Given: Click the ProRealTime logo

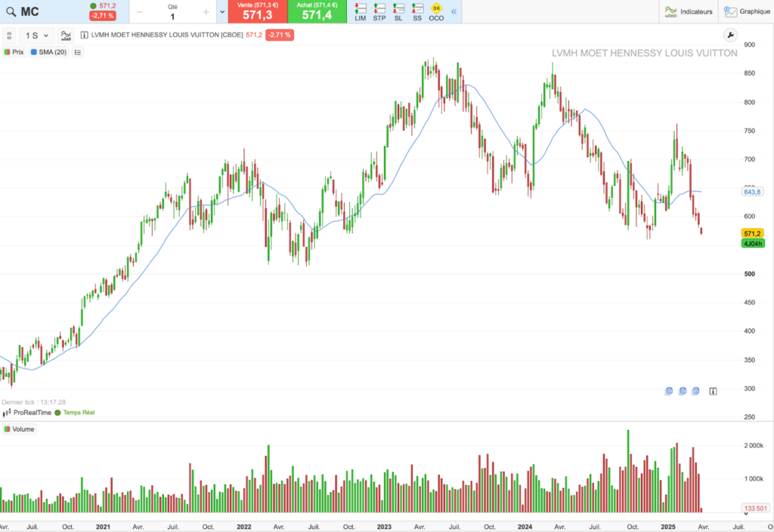Looking at the screenshot, I should coord(27,413).
